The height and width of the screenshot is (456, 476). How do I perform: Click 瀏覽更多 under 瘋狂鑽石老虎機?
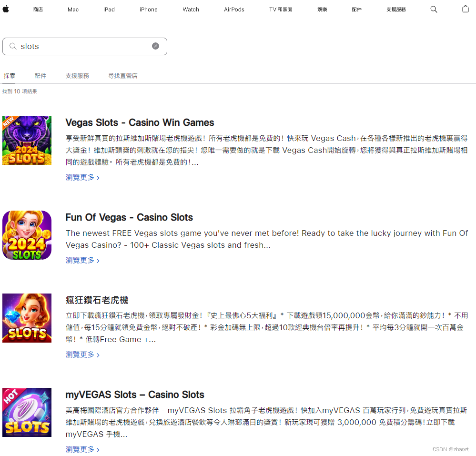pos(82,355)
